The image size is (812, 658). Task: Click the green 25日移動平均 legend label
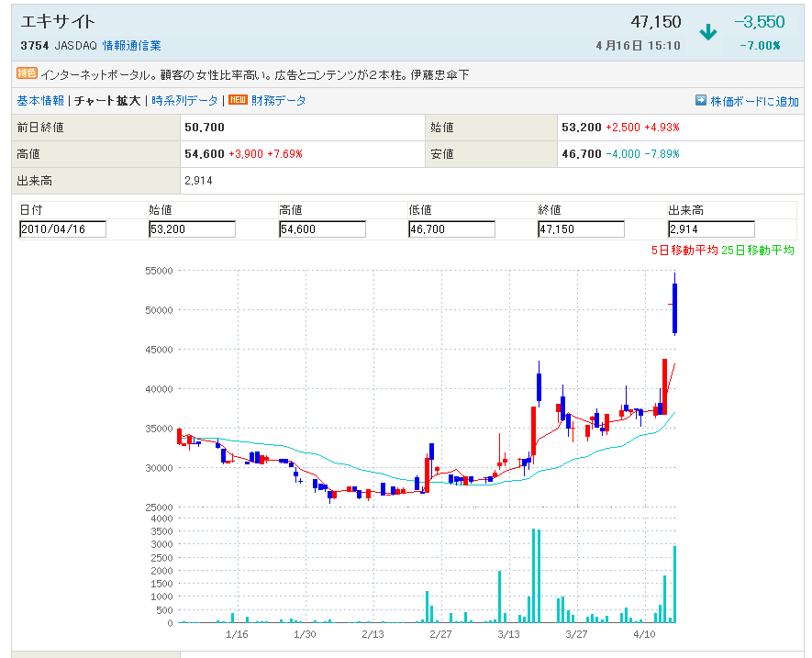758,250
